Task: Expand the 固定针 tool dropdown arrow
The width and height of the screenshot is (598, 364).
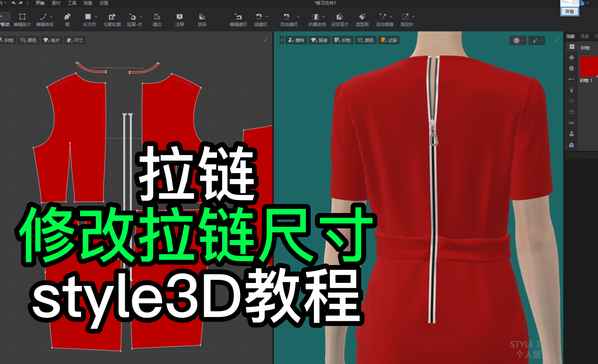Action: (x=413, y=16)
